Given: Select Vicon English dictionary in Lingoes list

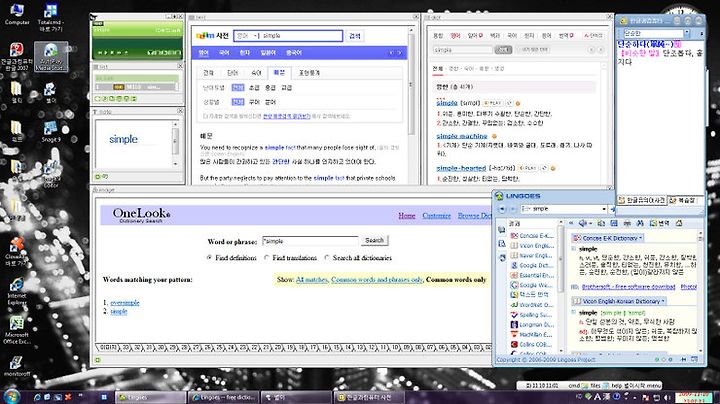Looking at the screenshot, I should pyautogui.click(x=532, y=246).
